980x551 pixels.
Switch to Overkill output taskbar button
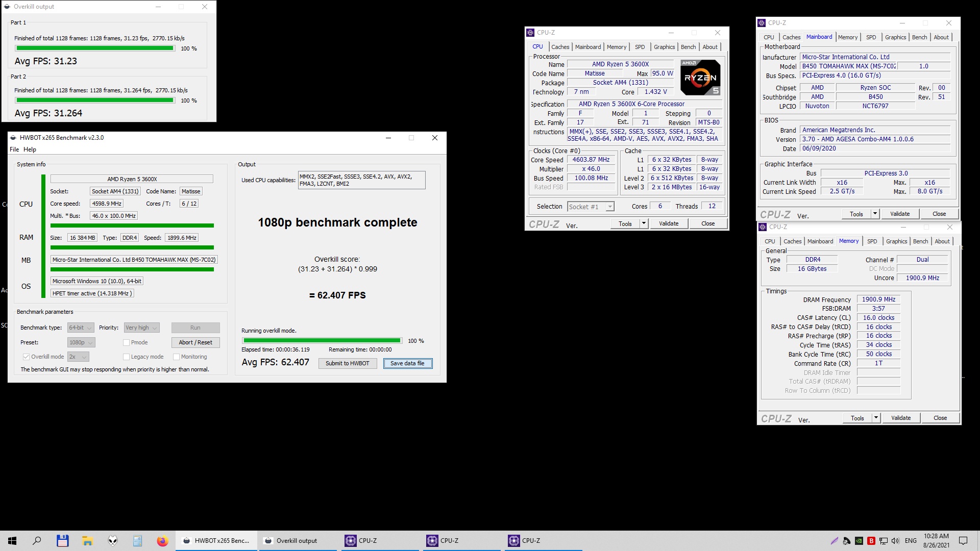(298, 541)
